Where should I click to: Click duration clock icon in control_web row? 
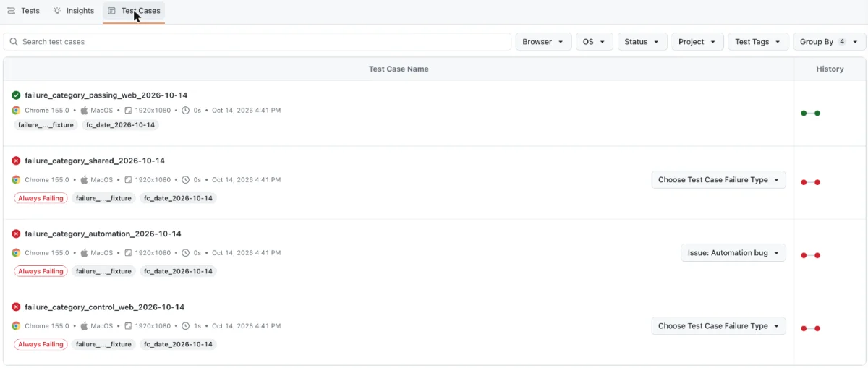click(x=186, y=326)
